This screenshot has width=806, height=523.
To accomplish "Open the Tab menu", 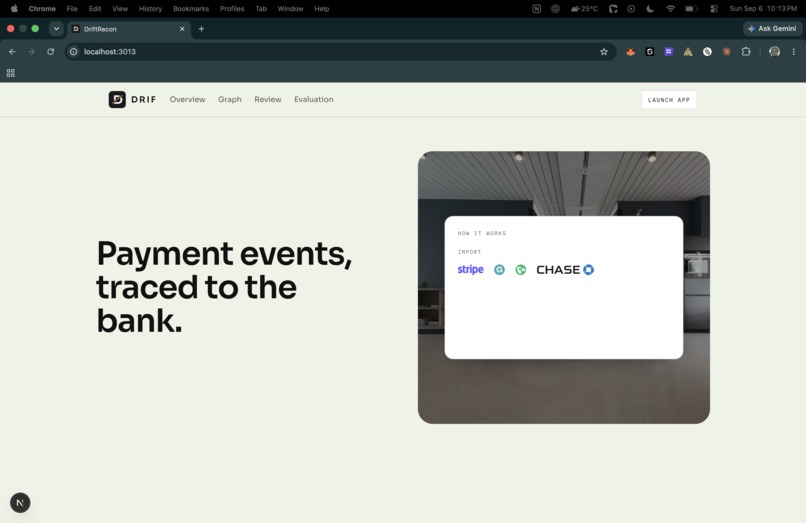I will pos(261,9).
